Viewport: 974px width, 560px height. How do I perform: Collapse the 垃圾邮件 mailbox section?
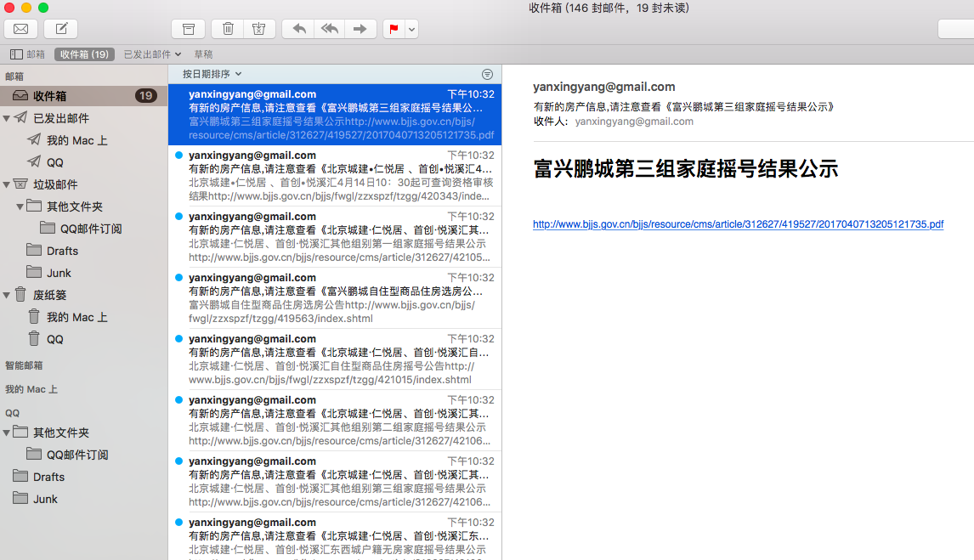[7, 183]
